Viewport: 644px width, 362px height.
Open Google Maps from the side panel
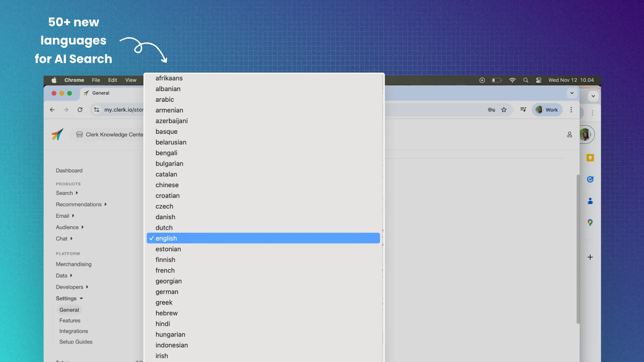(590, 222)
